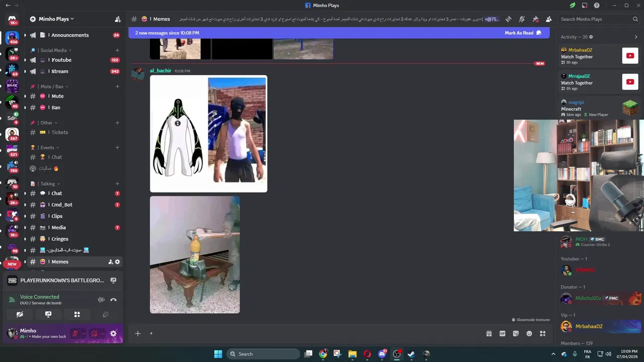Open microphone input options dropdown
Viewport: 644px width, 362px height.
pyautogui.click(x=84, y=333)
